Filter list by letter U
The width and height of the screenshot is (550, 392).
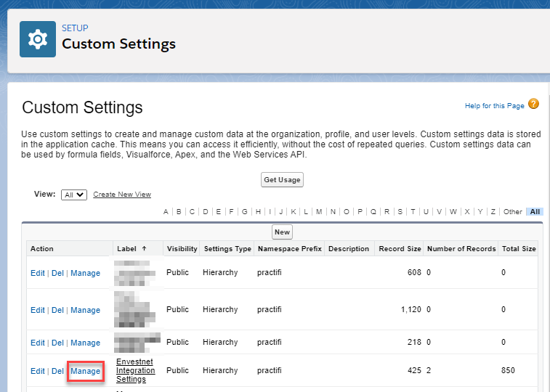[426, 211]
